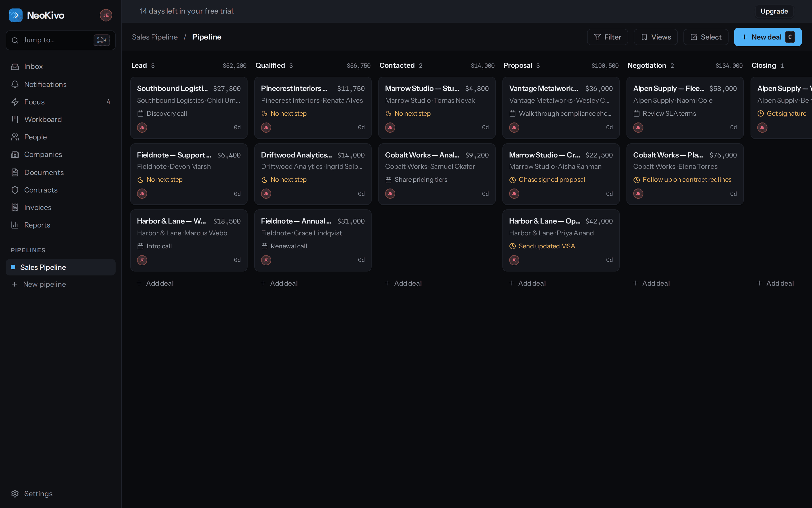812x508 pixels.
Task: Open the Cobalt Works $9,200 deal
Action: [x=437, y=174]
